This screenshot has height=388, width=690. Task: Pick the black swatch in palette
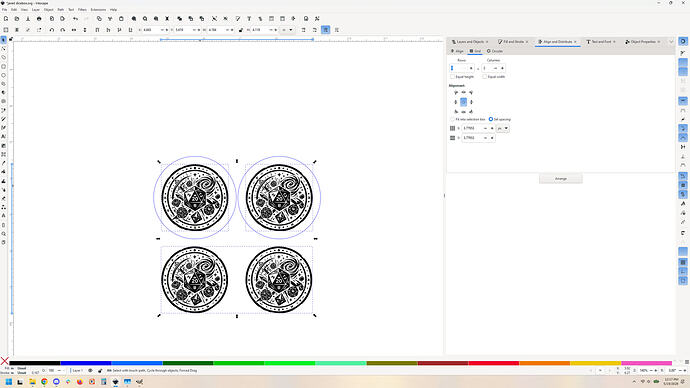pos(34,363)
